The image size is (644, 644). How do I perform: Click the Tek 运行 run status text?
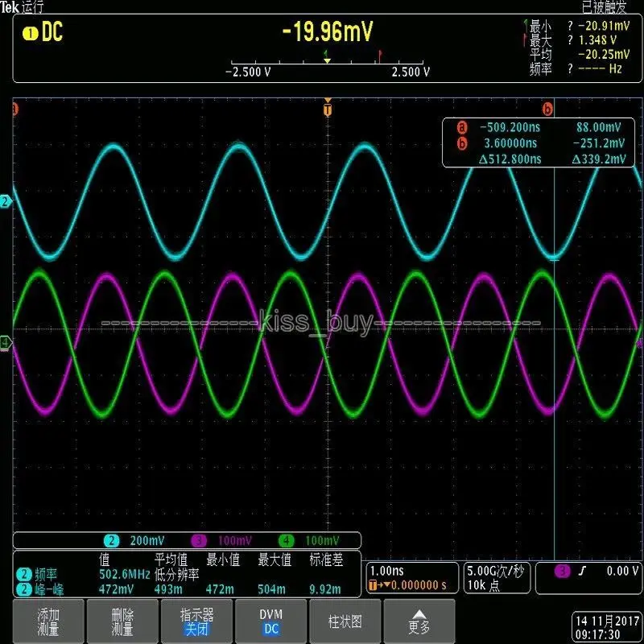(22, 6)
